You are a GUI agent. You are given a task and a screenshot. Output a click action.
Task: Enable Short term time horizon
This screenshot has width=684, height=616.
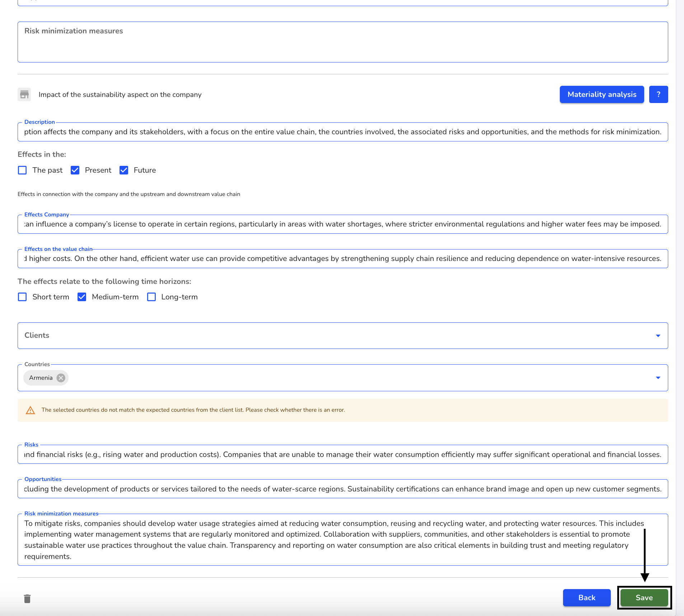coord(22,297)
